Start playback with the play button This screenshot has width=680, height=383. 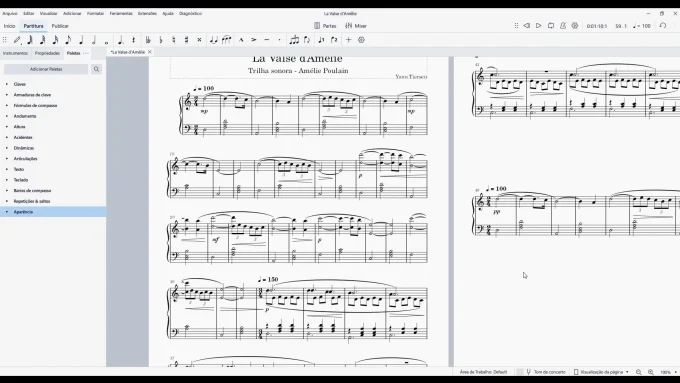[539, 26]
